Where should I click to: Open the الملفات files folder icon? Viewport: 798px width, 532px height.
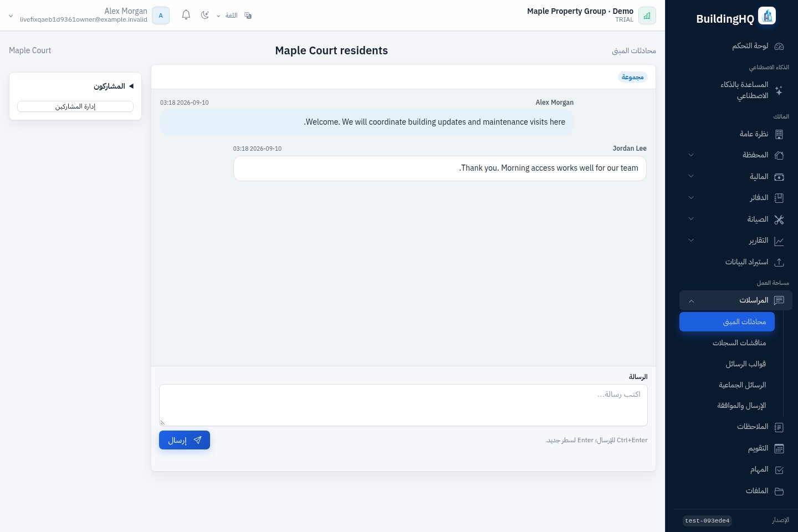pyautogui.click(x=779, y=491)
